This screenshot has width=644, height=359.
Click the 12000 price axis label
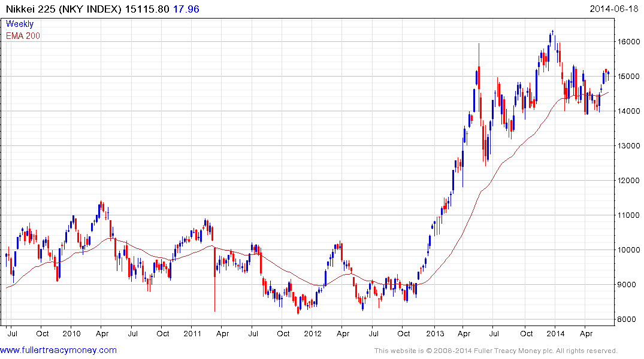click(628, 181)
